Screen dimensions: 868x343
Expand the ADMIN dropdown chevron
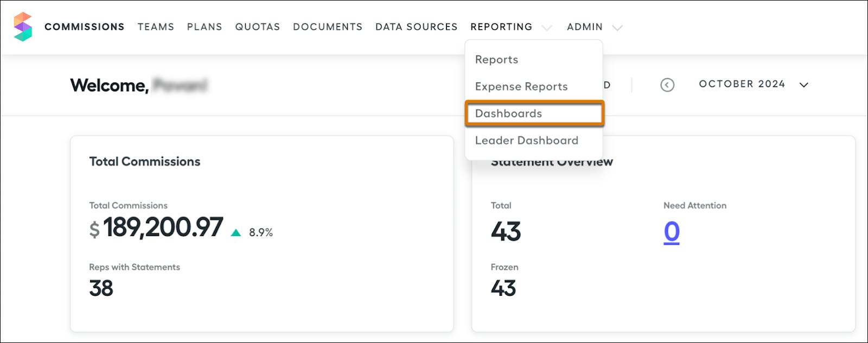tap(617, 28)
